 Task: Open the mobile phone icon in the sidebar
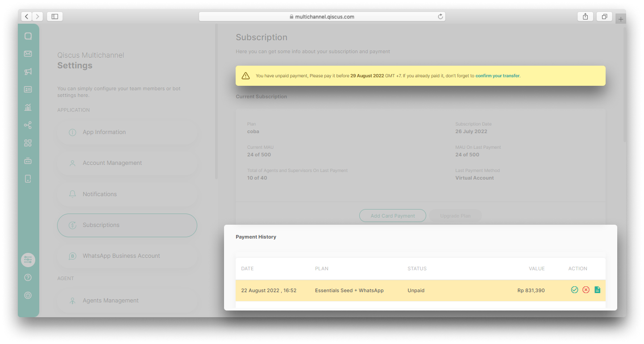click(x=28, y=179)
